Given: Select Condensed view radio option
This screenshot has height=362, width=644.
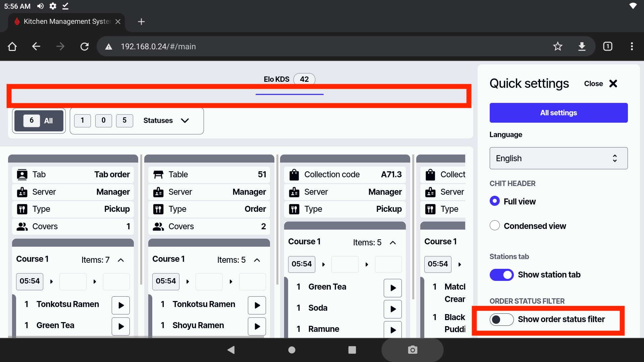Looking at the screenshot, I should click(x=495, y=226).
